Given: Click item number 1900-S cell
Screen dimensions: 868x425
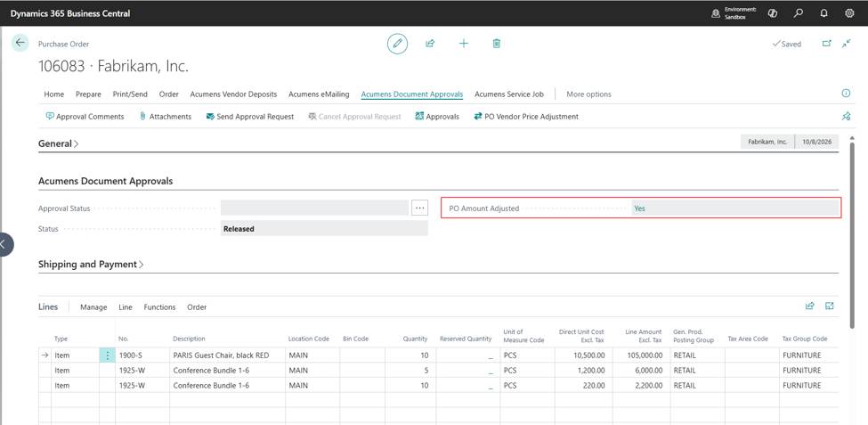Looking at the screenshot, I should click(x=142, y=356).
